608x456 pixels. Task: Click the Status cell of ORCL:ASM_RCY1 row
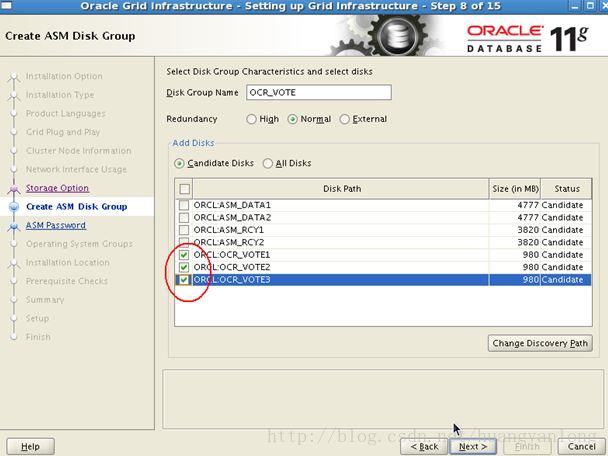[x=566, y=230]
